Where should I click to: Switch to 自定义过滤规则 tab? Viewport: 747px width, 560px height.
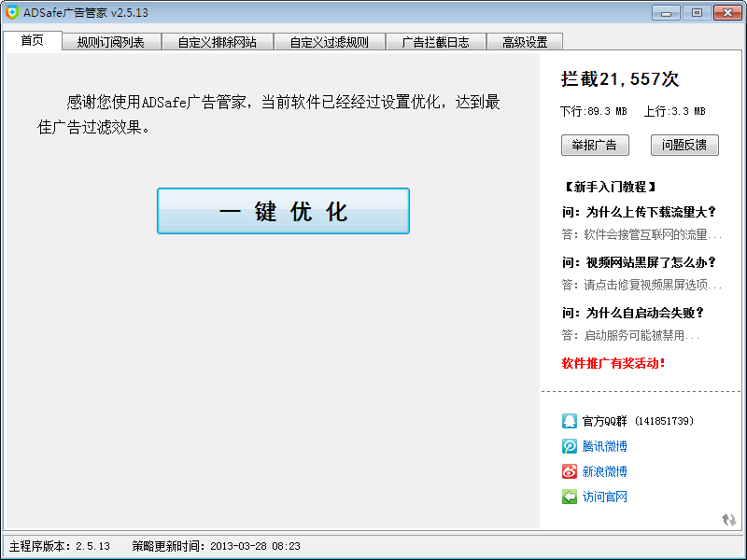[x=330, y=42]
